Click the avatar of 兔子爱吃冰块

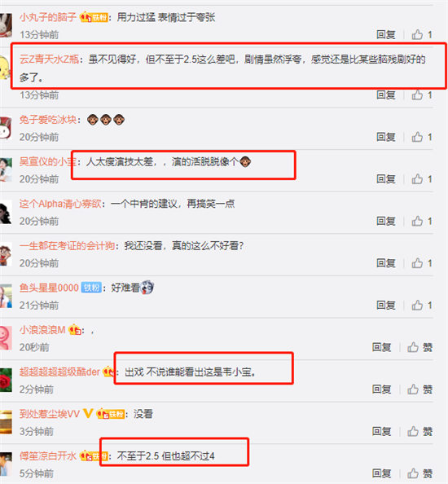[x=6, y=128]
